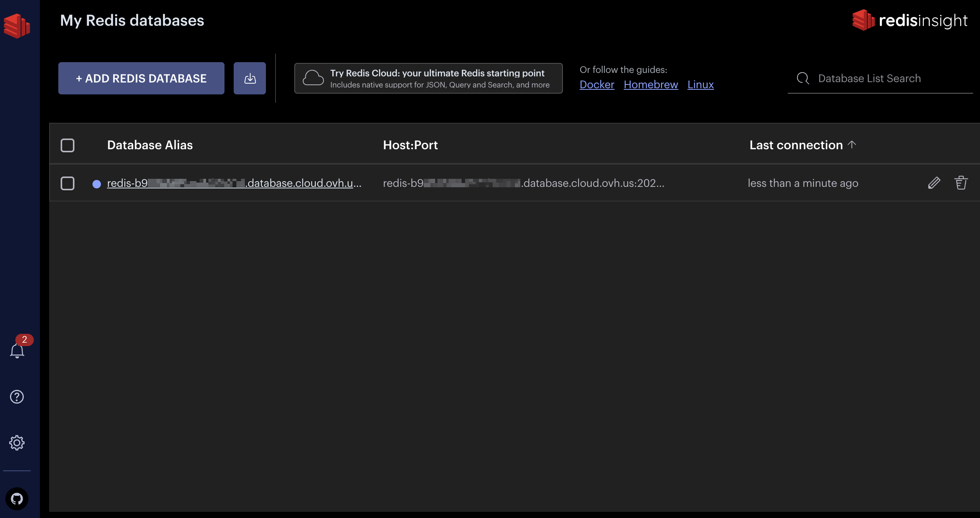980x518 pixels.
Task: Click the cloud icon in Redis Cloud banner
Action: [313, 78]
